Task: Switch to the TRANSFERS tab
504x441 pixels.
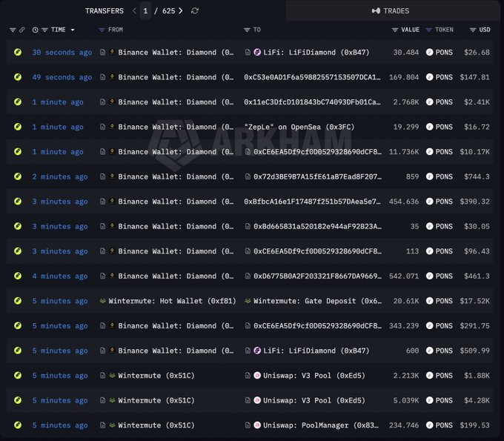Action: point(105,11)
